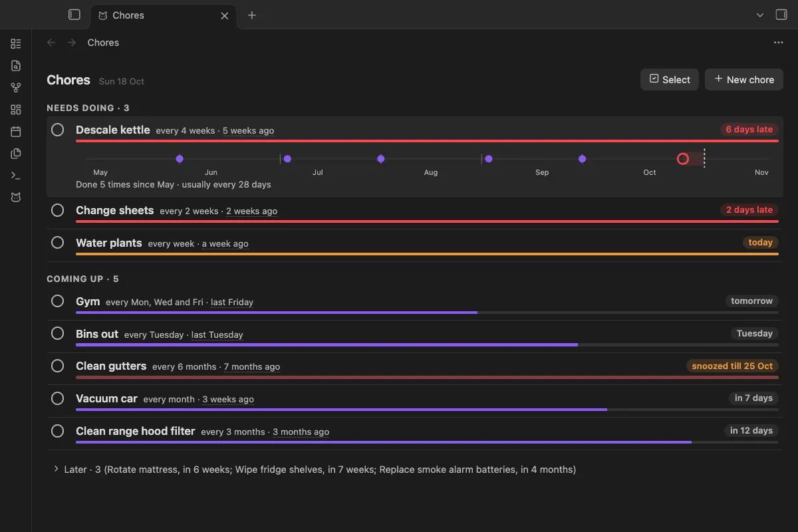This screenshot has height=532, width=798.
Task: Click the 'tomorrow' badge on Gym
Action: point(751,301)
